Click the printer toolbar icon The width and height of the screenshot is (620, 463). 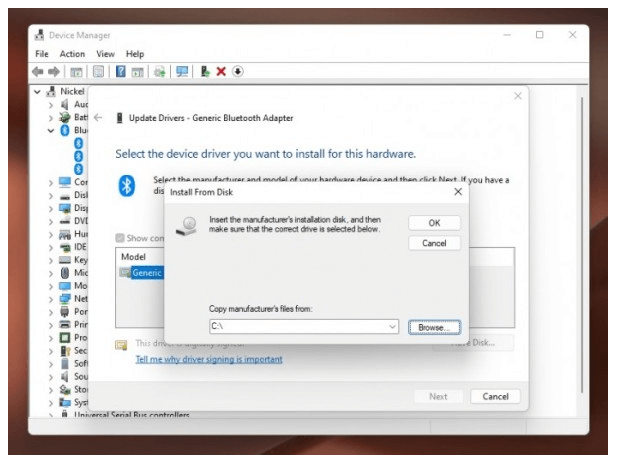159,72
